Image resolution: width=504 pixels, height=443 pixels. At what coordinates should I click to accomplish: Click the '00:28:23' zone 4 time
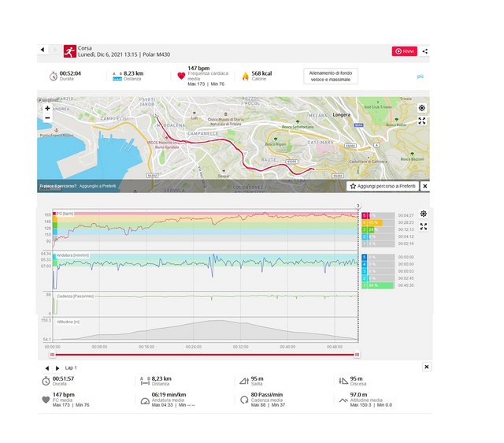click(406, 222)
